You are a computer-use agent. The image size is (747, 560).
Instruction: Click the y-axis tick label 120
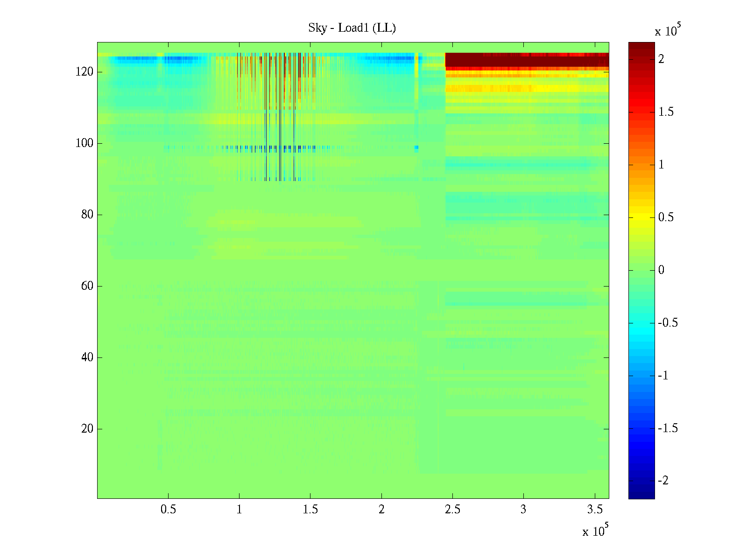pos(84,72)
